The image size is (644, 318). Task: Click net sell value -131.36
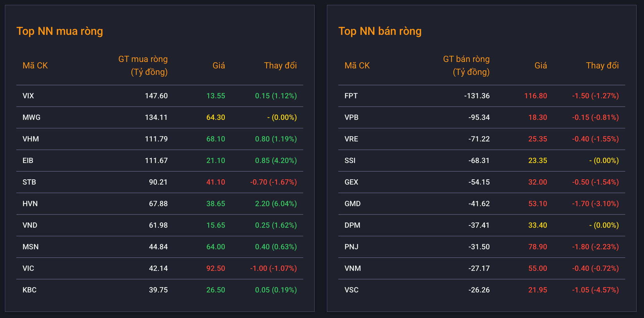point(477,96)
